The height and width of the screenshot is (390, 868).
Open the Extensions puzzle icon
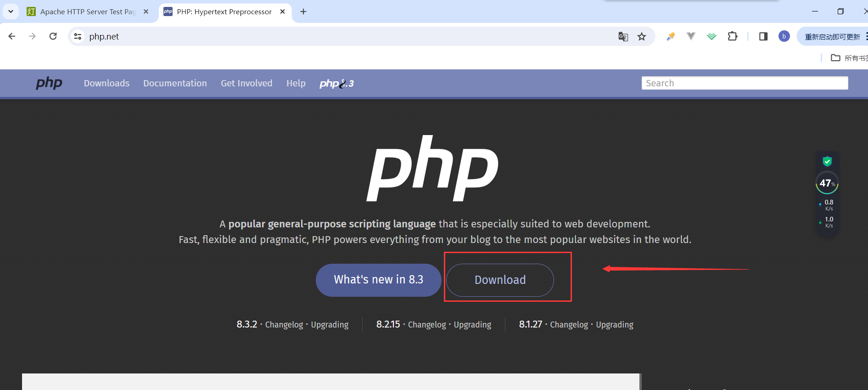[x=733, y=36]
